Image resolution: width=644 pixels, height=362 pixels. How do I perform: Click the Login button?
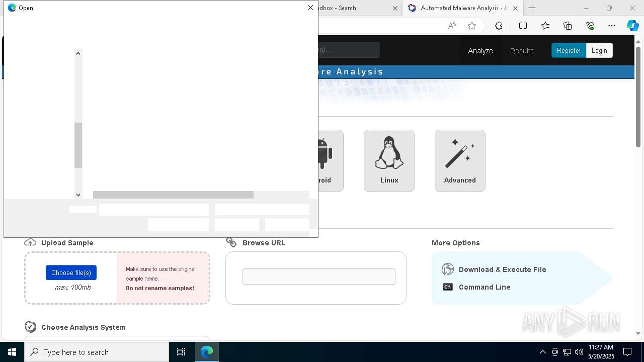tap(599, 50)
